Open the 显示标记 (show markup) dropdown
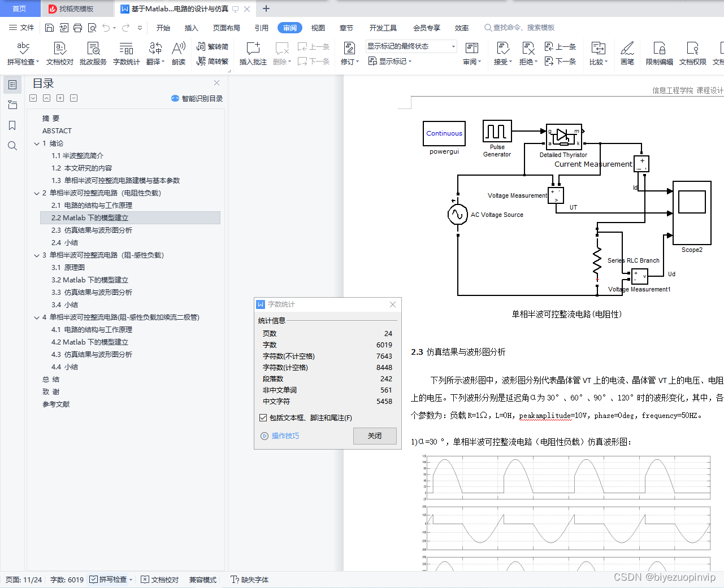Screen dimensions: 724x588 click(x=390, y=61)
